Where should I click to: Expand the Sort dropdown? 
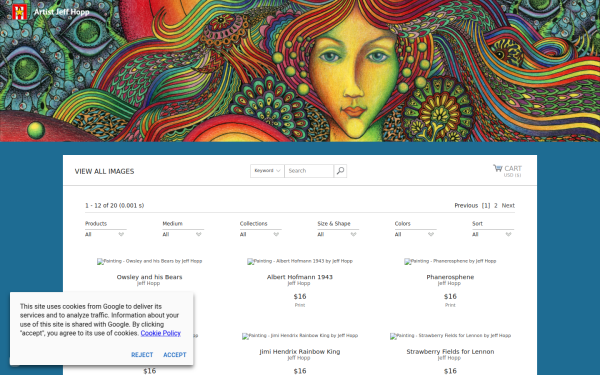coord(493,234)
